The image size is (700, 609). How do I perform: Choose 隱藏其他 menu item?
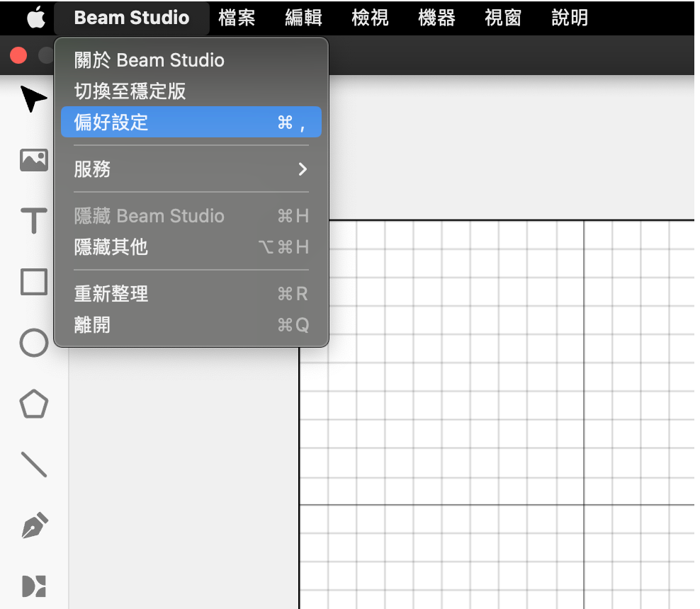191,246
